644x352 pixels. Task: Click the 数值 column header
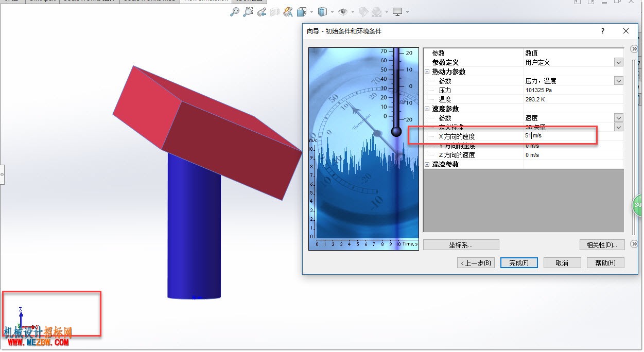tap(531, 53)
